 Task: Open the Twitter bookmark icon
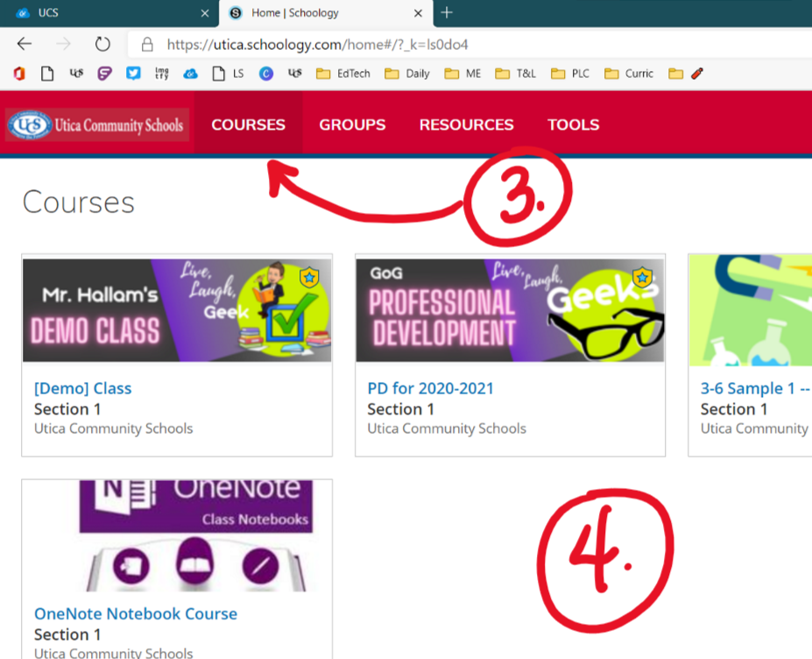(133, 74)
